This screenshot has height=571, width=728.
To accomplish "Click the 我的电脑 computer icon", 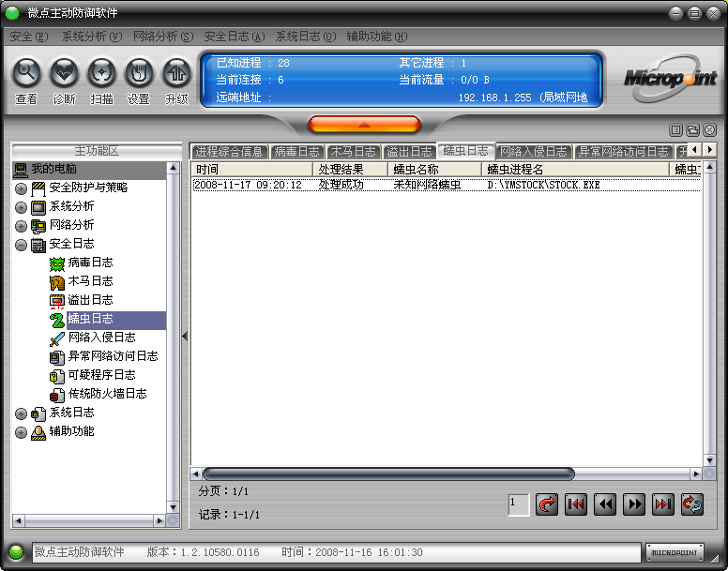I will point(20,170).
